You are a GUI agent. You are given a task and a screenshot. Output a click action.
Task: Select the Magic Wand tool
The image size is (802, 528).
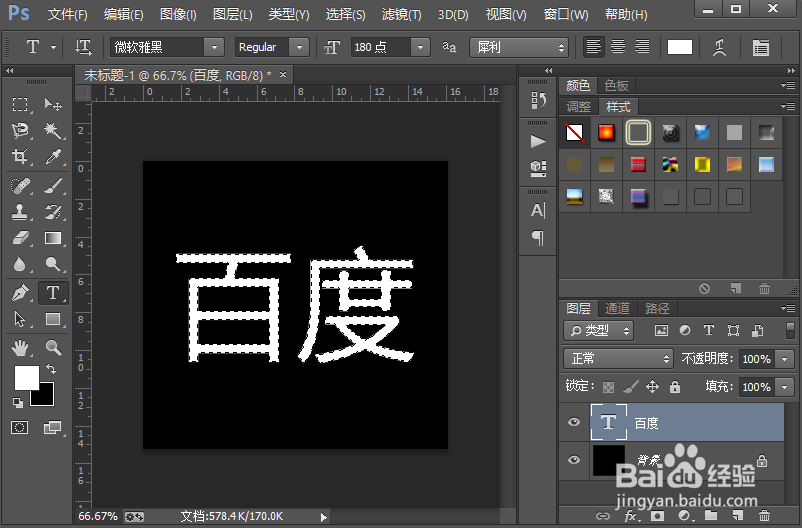click(x=53, y=130)
